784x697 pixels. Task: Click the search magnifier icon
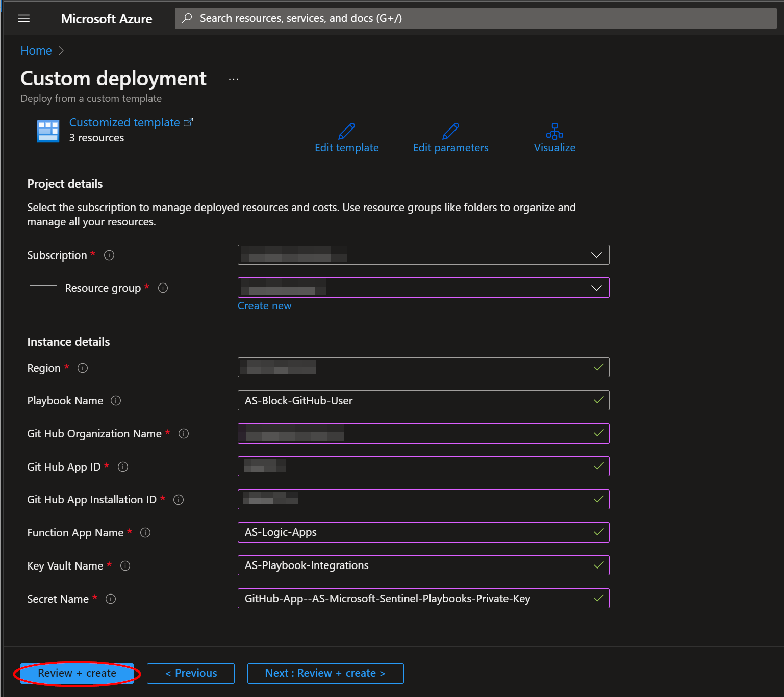[x=187, y=18]
